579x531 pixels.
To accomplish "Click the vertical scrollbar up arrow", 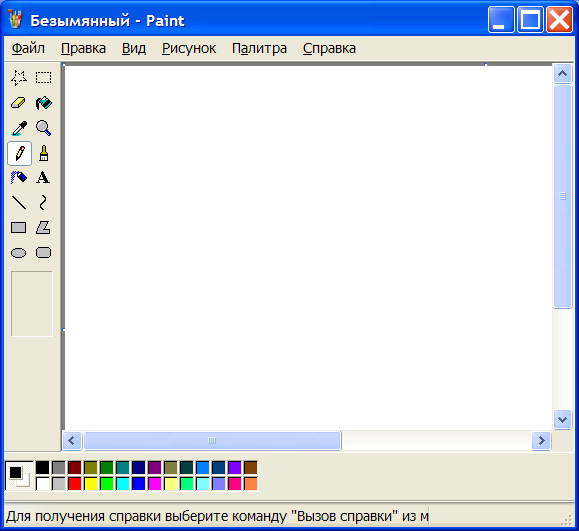I will coord(562,73).
